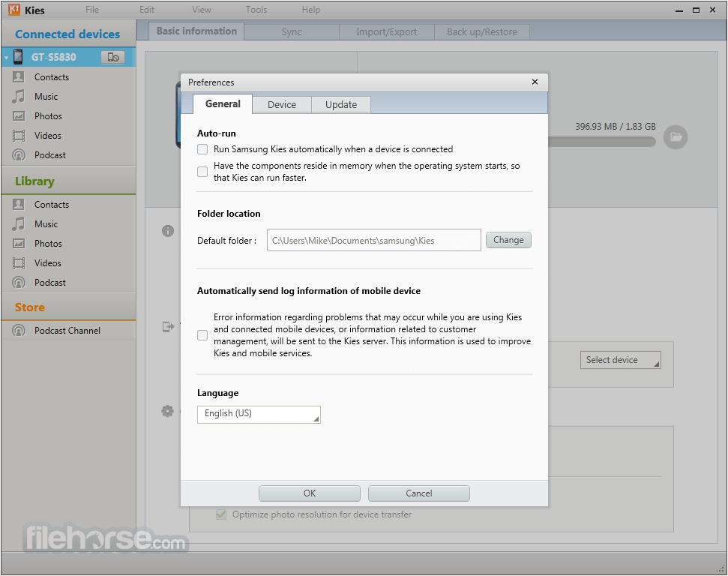The width and height of the screenshot is (728, 576).
Task: Click the '396.93 MB / 1.83 GB' storage text
Action: click(x=616, y=126)
